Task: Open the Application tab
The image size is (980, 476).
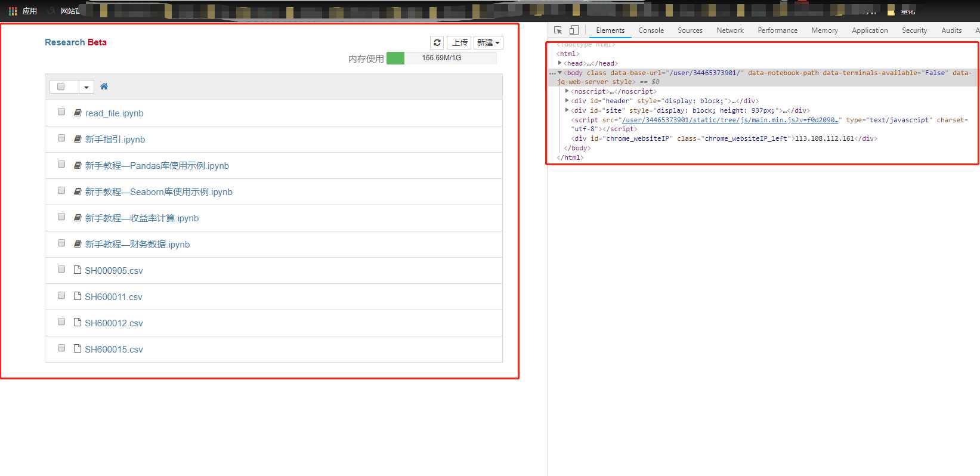Action: point(870,30)
